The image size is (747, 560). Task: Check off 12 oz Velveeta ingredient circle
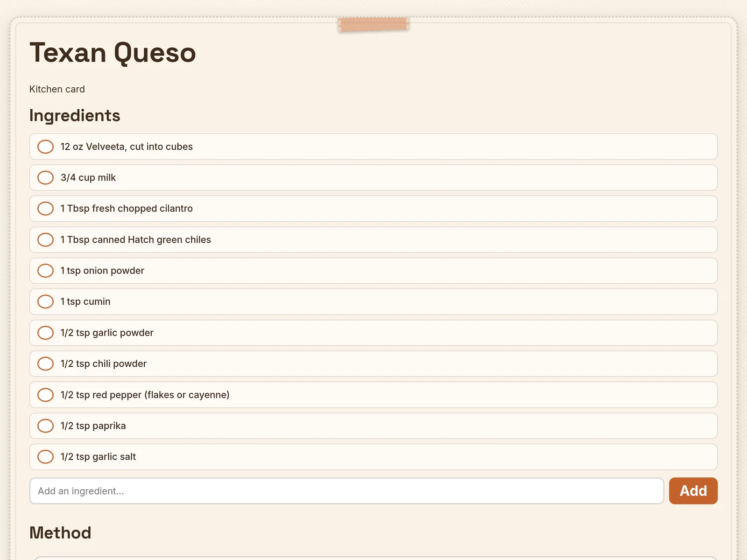pyautogui.click(x=45, y=147)
